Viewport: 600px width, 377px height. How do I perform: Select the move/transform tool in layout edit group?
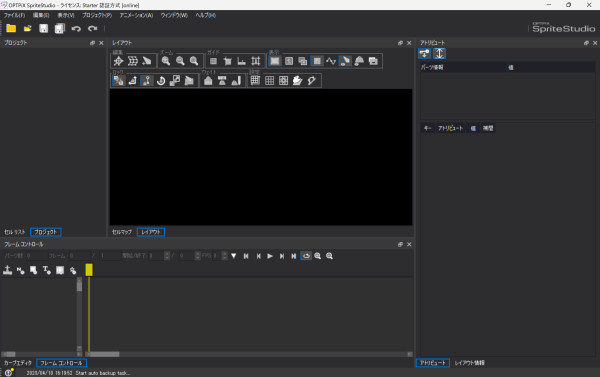[x=119, y=61]
